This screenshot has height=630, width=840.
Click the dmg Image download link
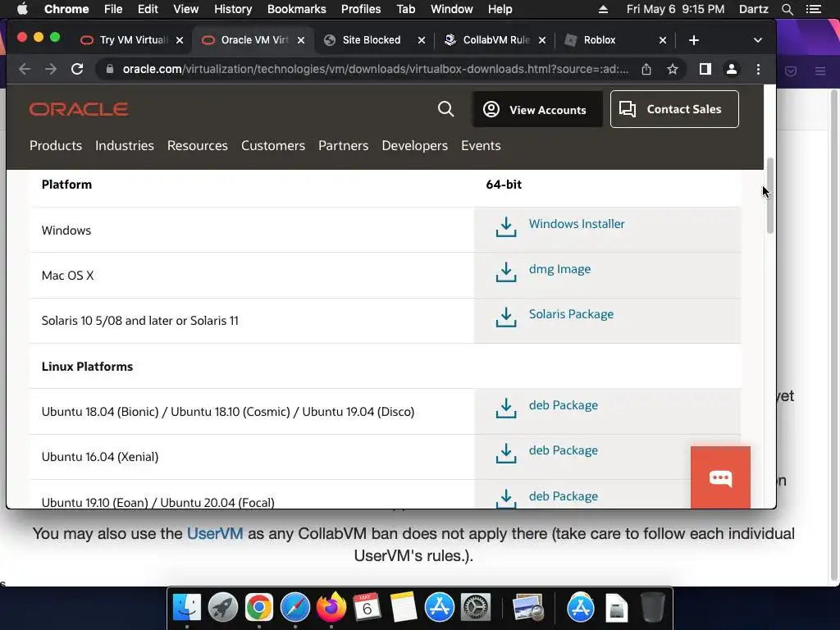pos(559,269)
